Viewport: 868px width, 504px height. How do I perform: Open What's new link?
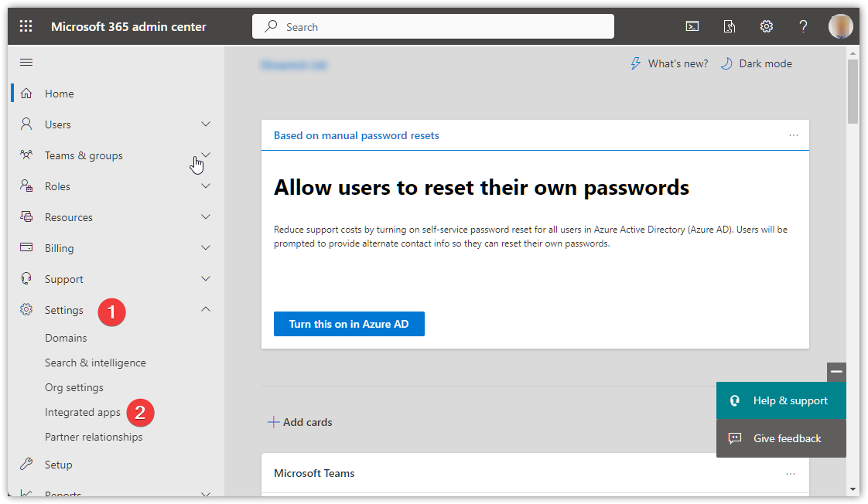pos(669,63)
